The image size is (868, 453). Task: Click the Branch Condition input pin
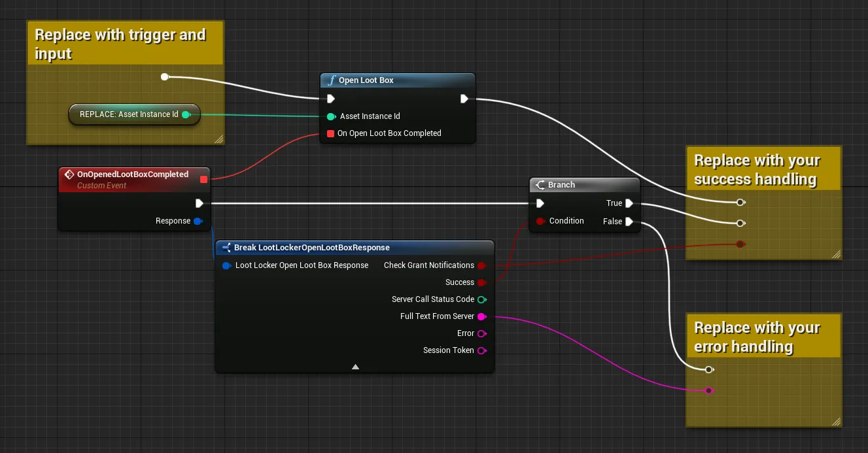pyautogui.click(x=540, y=221)
